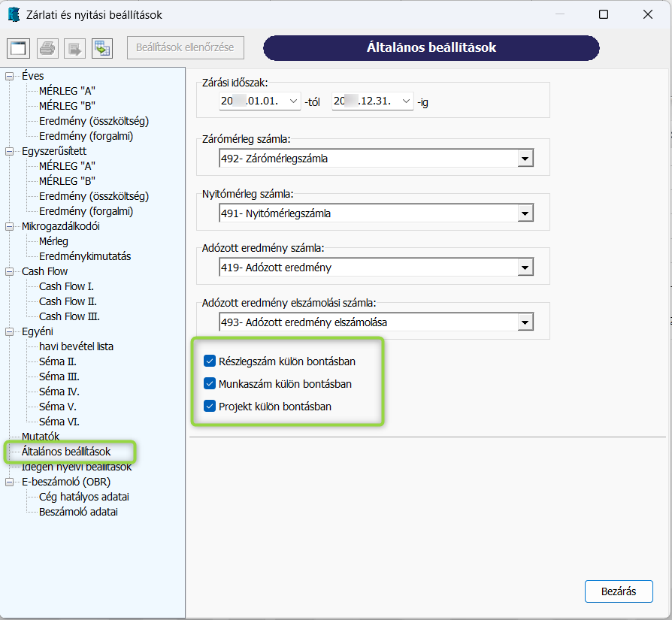Maximize the Zárlati és nyitási beállítások window
This screenshot has width=672, height=620.
point(604,14)
